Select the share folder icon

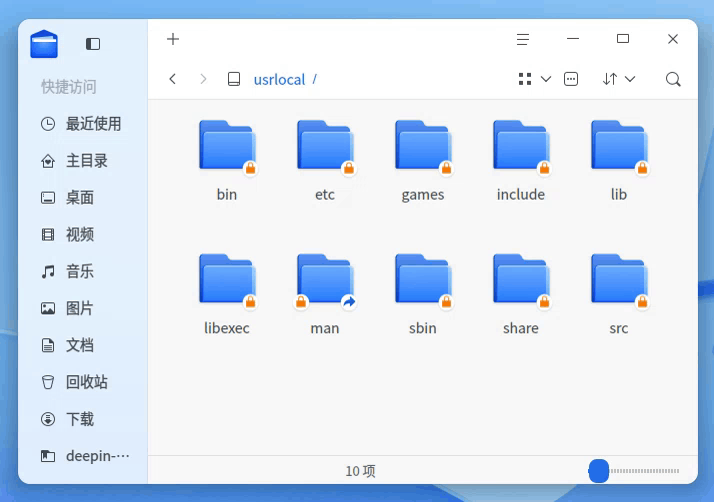[521, 280]
